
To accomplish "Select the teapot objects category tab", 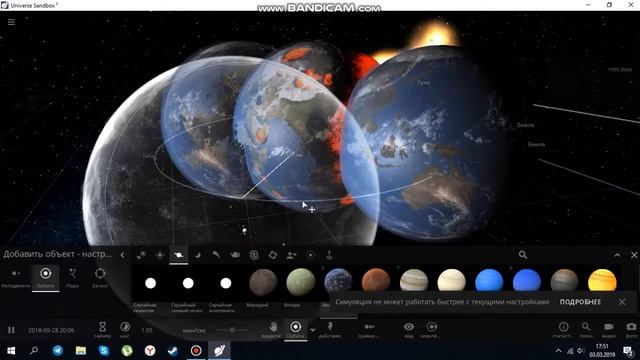I will [x=235, y=255].
